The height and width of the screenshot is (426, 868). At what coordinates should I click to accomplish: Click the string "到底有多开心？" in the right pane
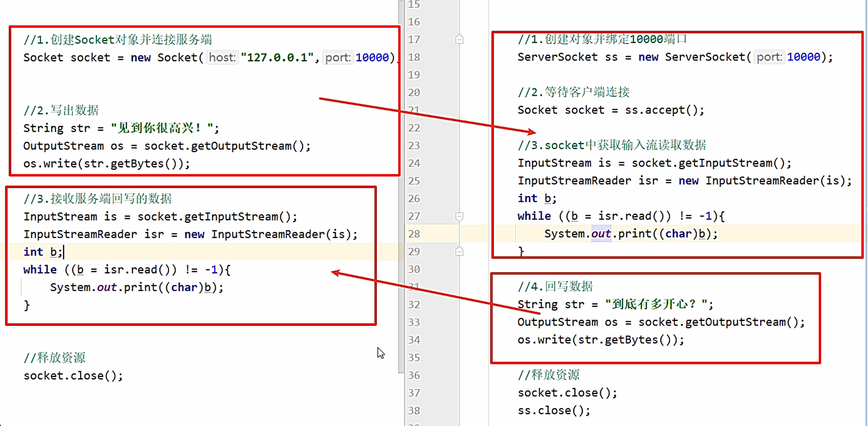(656, 304)
